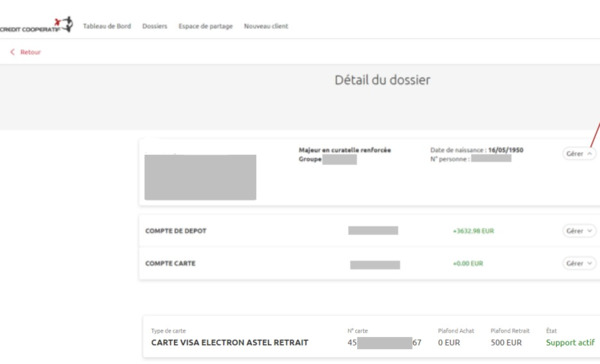Click the +3632.98 EUR balance
Viewport: 600px width, 364px height.
coord(473,231)
